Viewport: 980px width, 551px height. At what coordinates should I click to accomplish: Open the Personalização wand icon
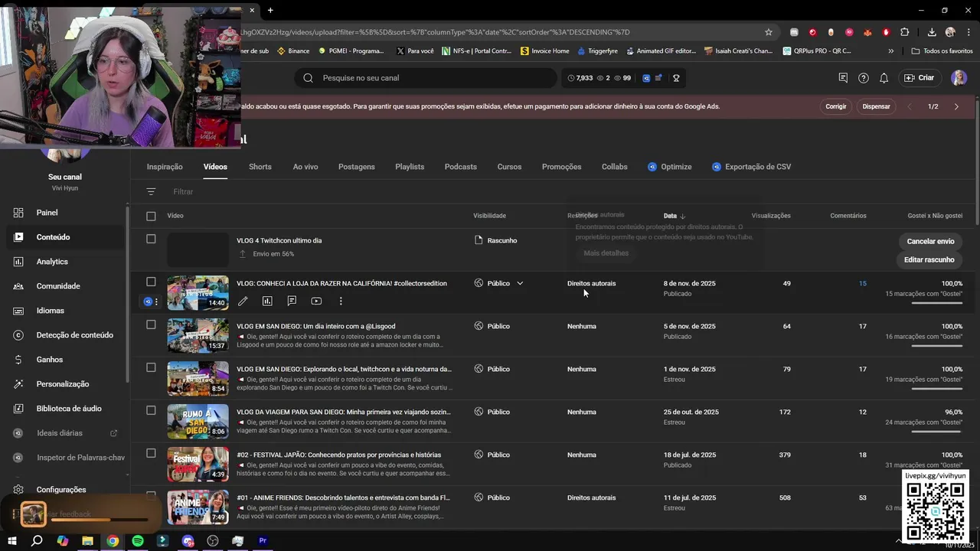pyautogui.click(x=18, y=384)
